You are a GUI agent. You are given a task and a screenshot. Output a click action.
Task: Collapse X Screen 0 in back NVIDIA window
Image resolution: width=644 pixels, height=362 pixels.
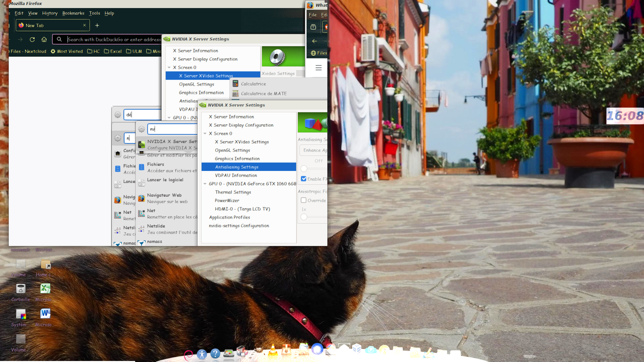pyautogui.click(x=169, y=67)
